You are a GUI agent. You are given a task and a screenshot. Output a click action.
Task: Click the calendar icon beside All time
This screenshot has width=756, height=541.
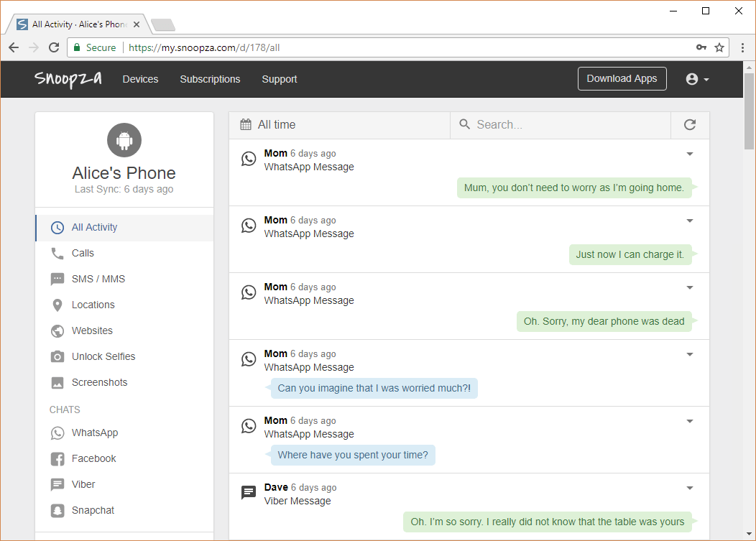pos(246,125)
